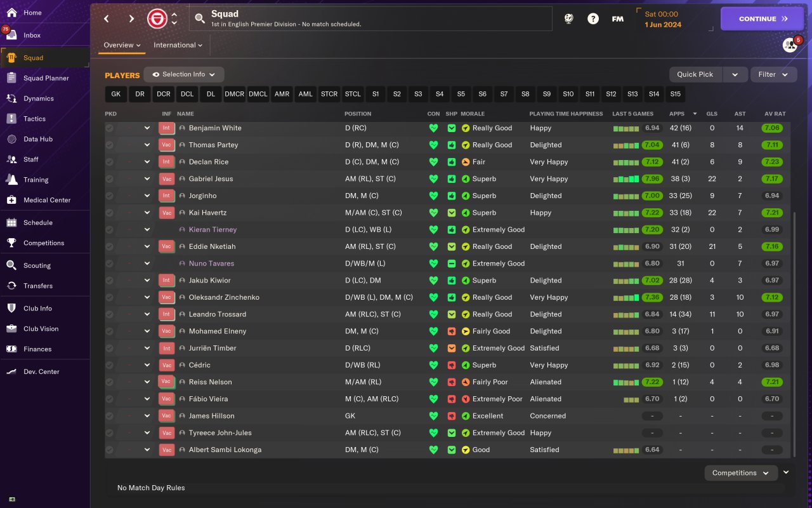This screenshot has height=508, width=812.
Task: Open Competitions in the sidebar
Action: pos(44,243)
